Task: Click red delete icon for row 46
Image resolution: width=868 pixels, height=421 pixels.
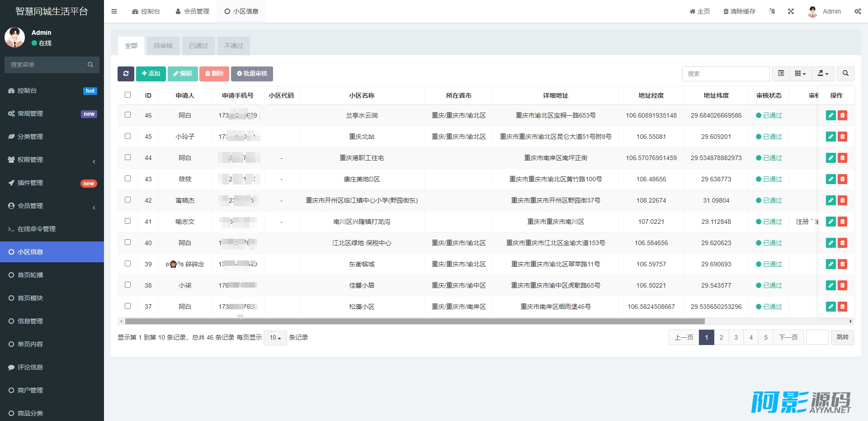Action: coord(842,115)
